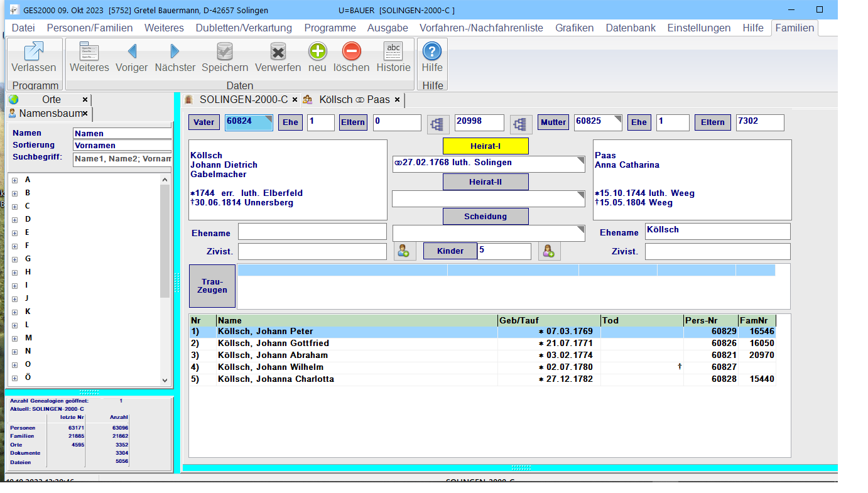Open the Einstellungen menu
The width and height of the screenshot is (868, 493).
[698, 28]
